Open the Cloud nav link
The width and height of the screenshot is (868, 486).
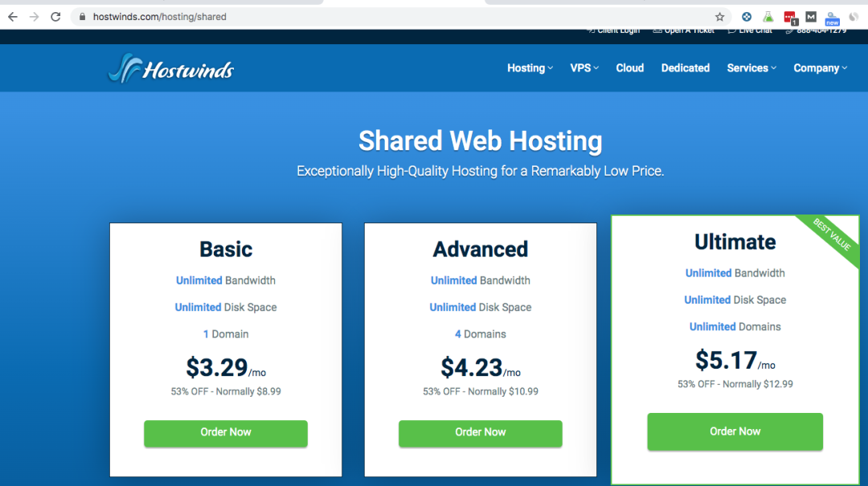(630, 68)
